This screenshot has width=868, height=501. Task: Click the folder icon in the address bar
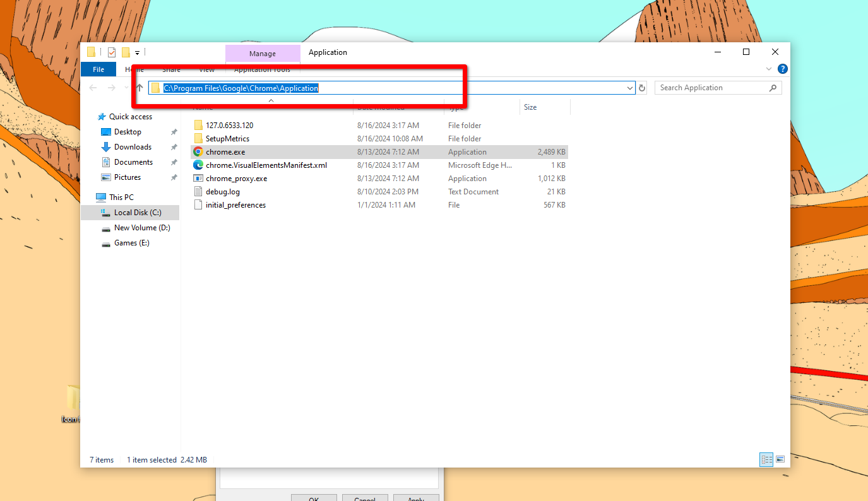(155, 88)
